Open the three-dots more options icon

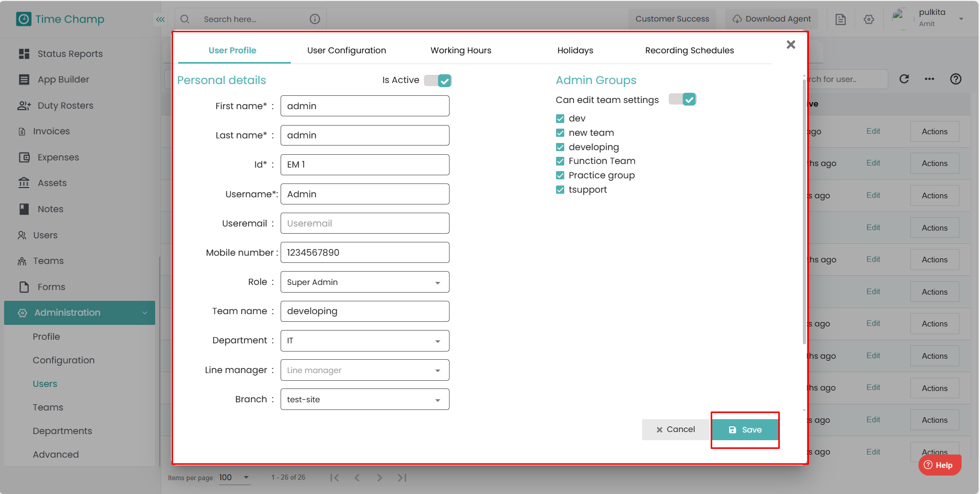pos(929,79)
